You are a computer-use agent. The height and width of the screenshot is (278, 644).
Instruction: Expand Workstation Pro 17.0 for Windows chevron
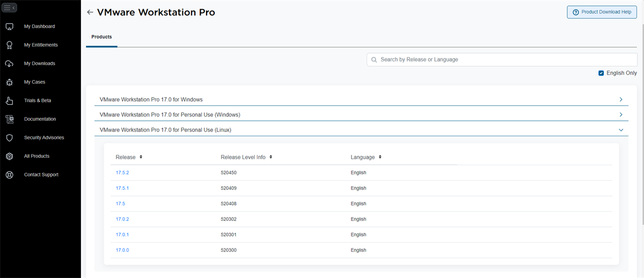point(621,99)
